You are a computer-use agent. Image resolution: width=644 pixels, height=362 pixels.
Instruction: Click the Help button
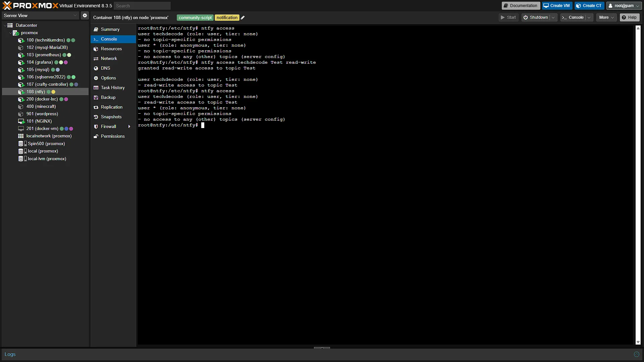[x=629, y=17]
